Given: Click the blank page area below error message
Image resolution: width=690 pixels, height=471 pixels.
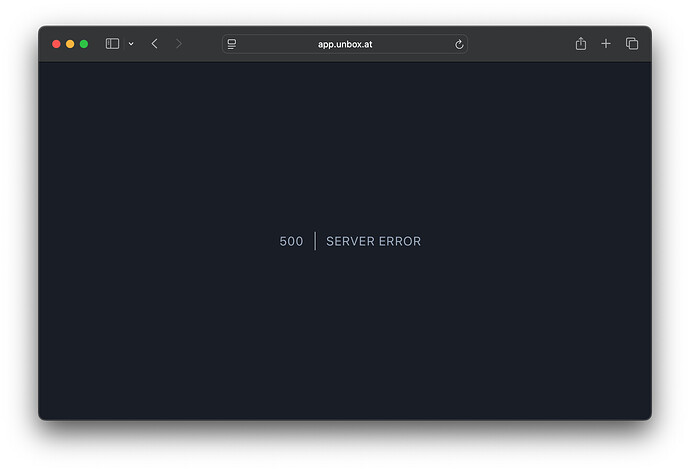Looking at the screenshot, I should [x=345, y=340].
